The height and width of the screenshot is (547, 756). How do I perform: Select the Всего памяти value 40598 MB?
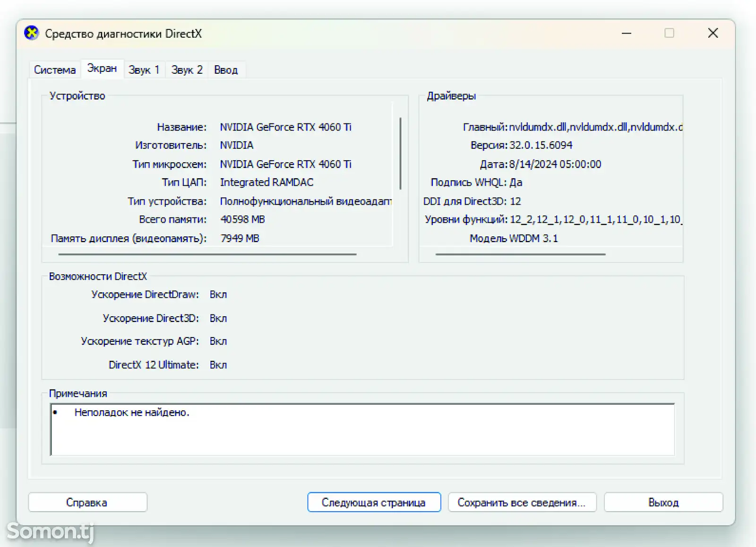pyautogui.click(x=242, y=219)
